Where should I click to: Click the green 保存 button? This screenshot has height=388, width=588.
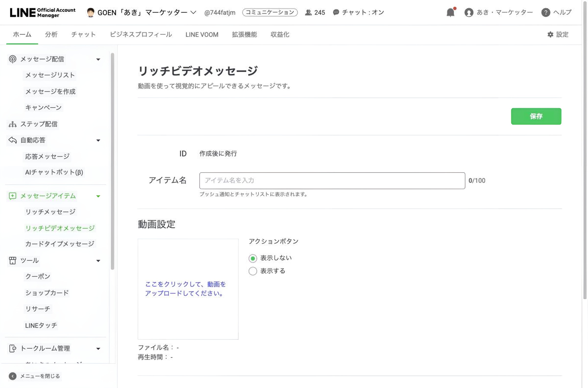(536, 116)
